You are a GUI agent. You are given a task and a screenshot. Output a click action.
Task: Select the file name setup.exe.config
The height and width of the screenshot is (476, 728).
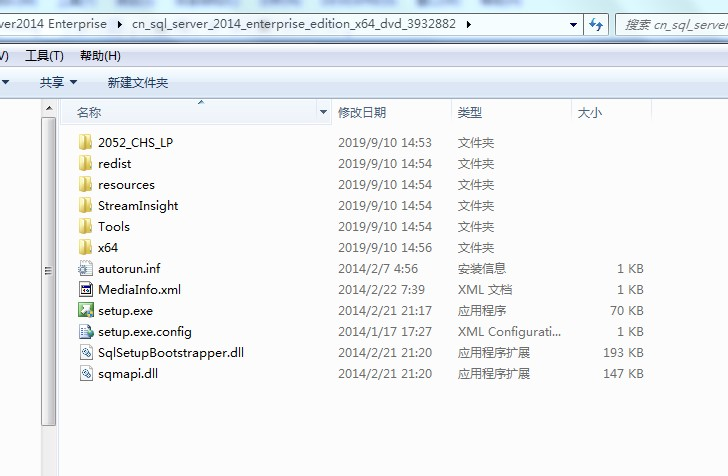tap(145, 332)
